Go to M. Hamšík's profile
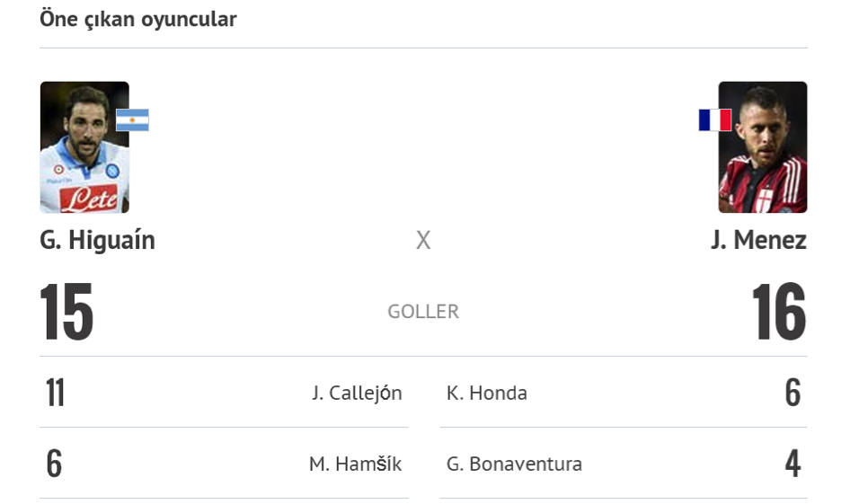 [x=355, y=464]
